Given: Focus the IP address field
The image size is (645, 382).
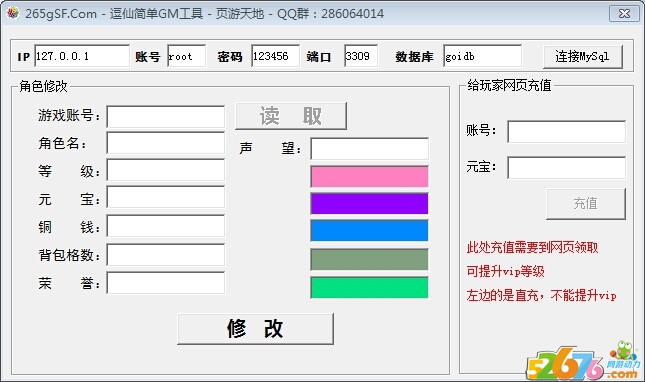Looking at the screenshot, I should pyautogui.click(x=82, y=56).
